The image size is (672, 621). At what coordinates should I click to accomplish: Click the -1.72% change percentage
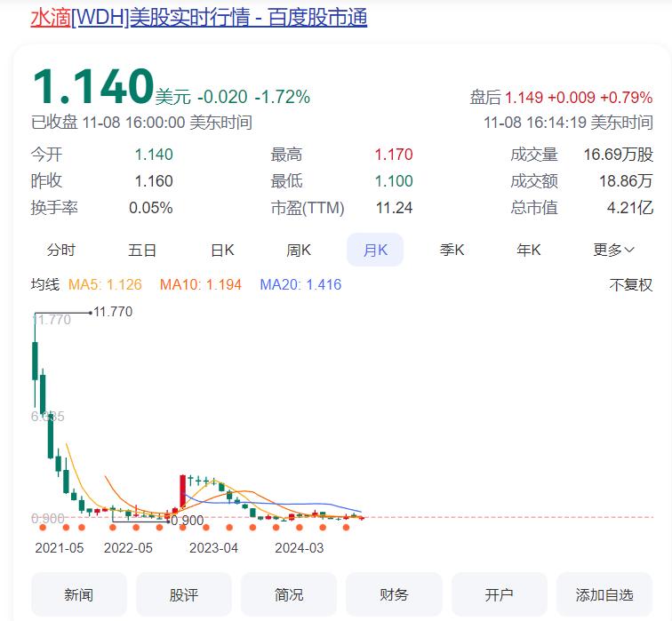point(283,97)
